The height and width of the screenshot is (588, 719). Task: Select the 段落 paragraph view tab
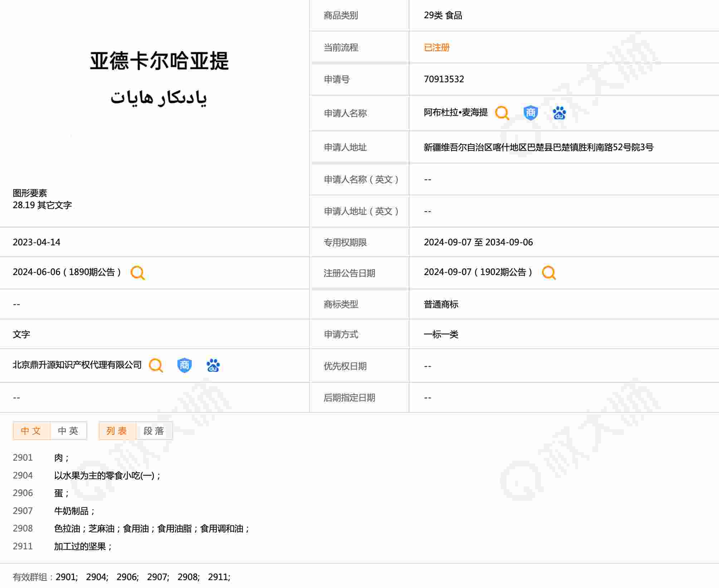pos(154,431)
